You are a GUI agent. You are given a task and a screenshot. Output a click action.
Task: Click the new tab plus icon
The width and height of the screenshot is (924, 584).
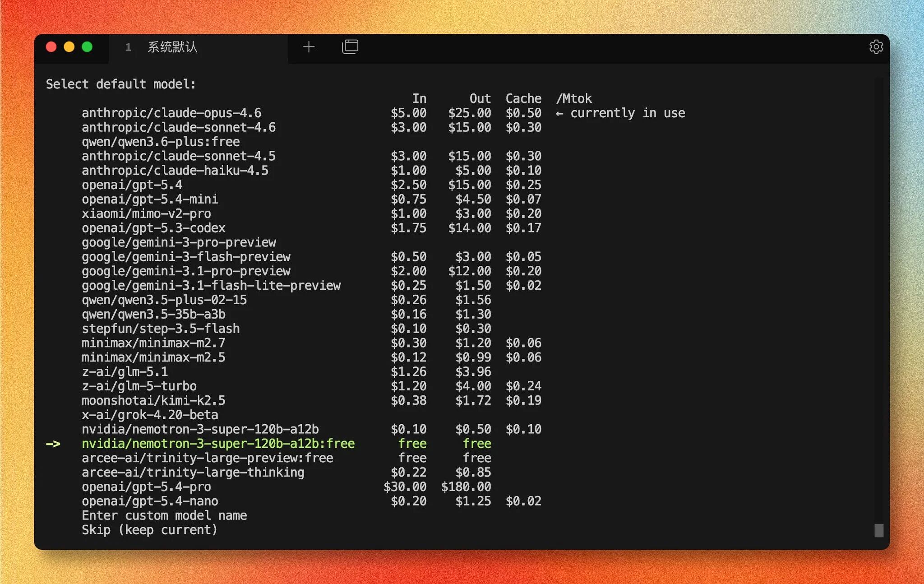pyautogui.click(x=309, y=47)
